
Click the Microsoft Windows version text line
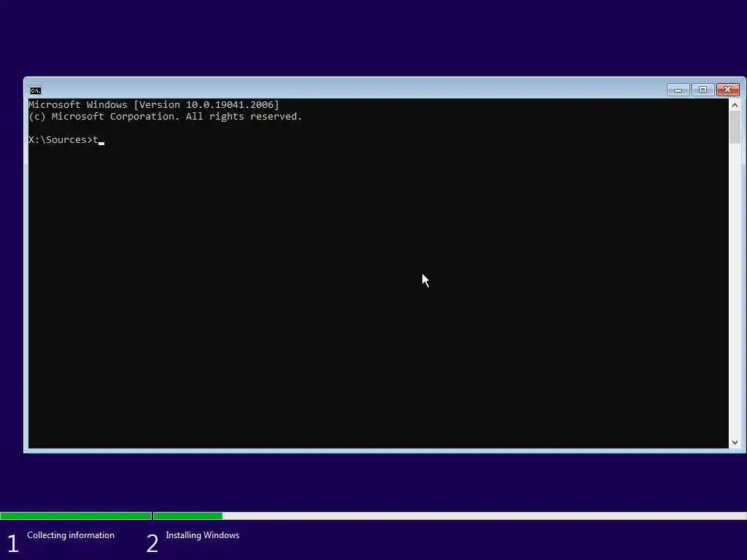154,105
